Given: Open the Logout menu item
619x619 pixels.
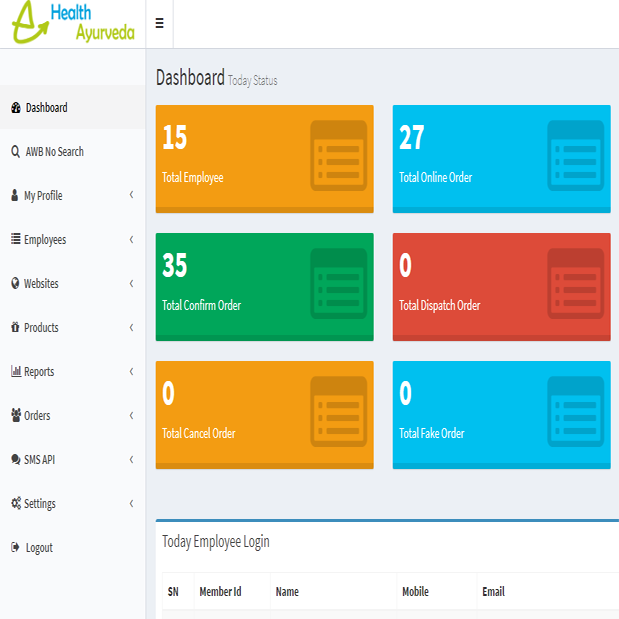Looking at the screenshot, I should tap(38, 548).
